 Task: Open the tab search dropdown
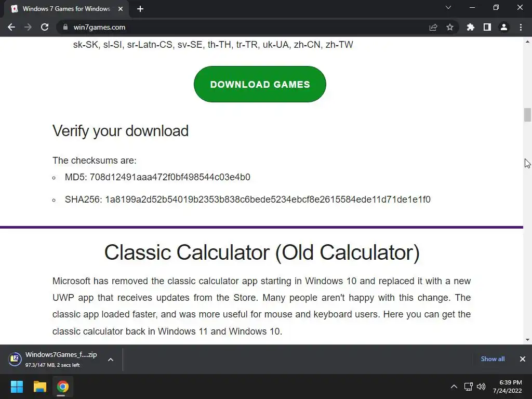(448, 7)
